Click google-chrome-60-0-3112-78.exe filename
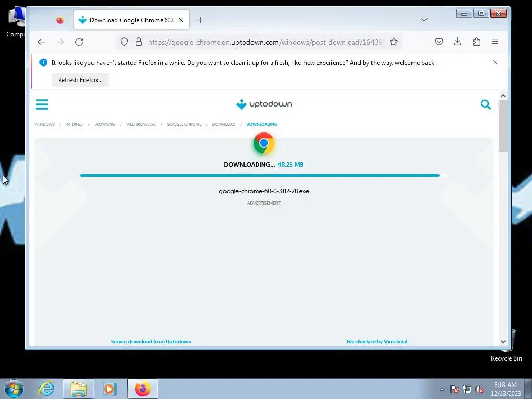532x399 pixels. pyautogui.click(x=263, y=191)
